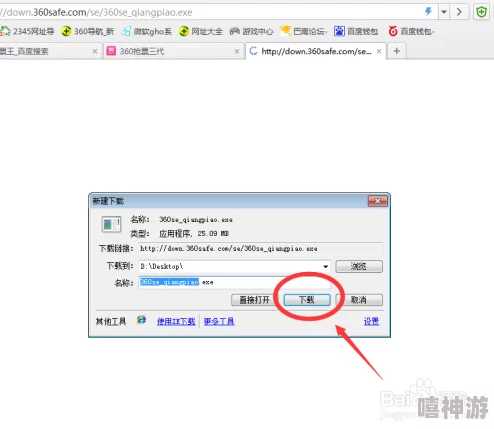The width and height of the screenshot is (494, 429).
Task: Click the 取消 cancel button
Action: tap(359, 300)
